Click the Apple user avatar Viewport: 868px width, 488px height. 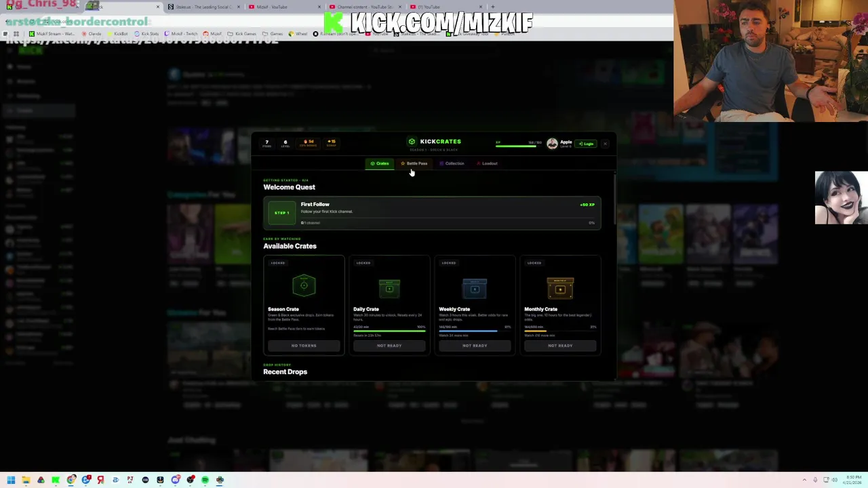(x=552, y=143)
